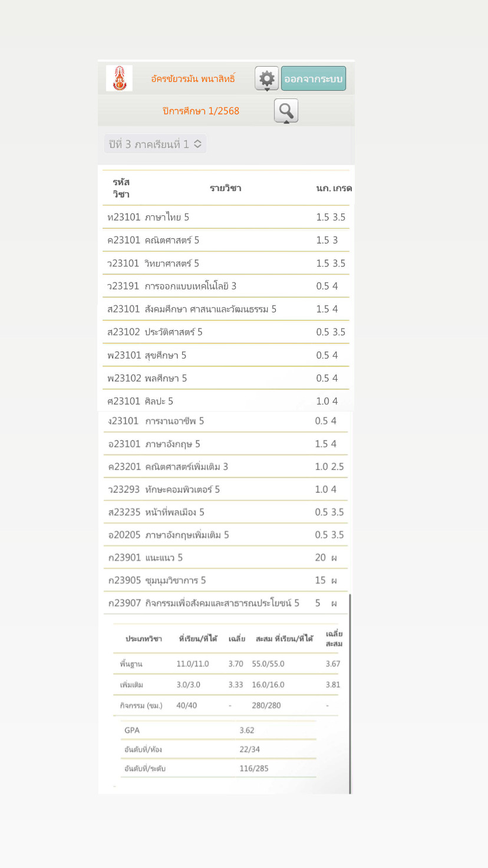This screenshot has width=488, height=868.
Task: Open the settings gear menu
Action: point(266,78)
